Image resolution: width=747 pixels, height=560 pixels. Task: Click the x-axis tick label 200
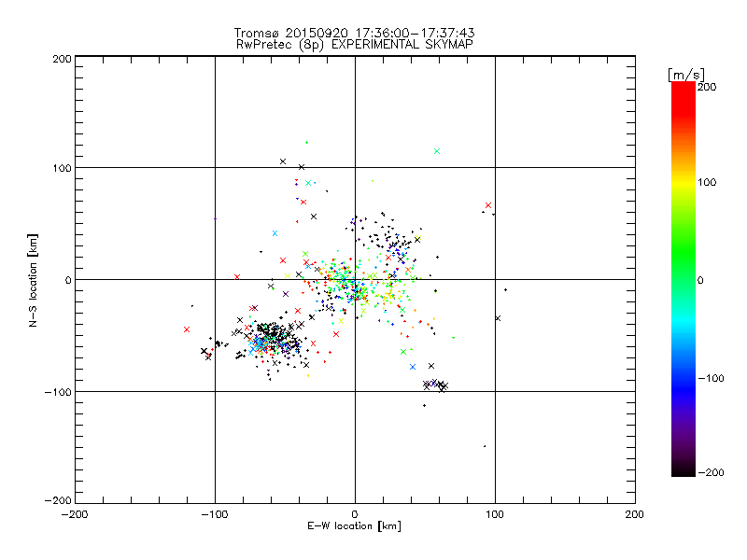(x=635, y=514)
